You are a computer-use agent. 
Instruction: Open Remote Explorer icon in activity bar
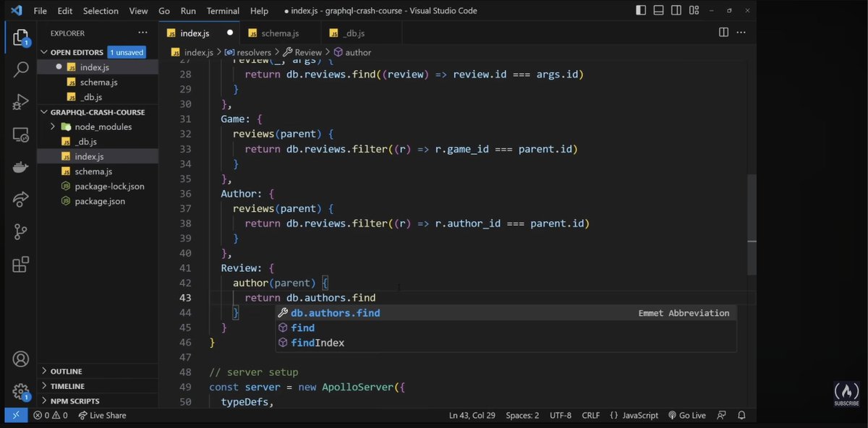pos(21,134)
